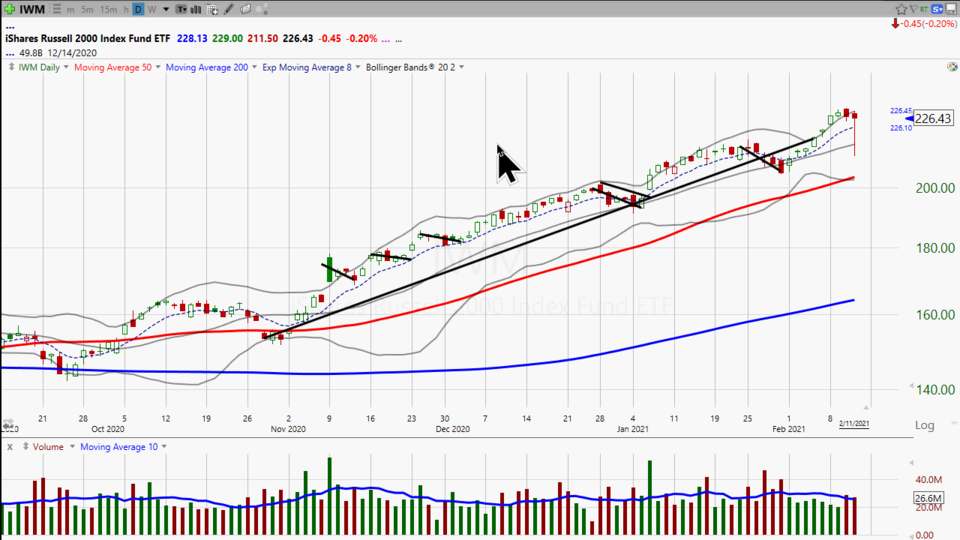Open the blue S dropdown button
Image resolution: width=960 pixels, height=540 pixels.
(937, 9)
